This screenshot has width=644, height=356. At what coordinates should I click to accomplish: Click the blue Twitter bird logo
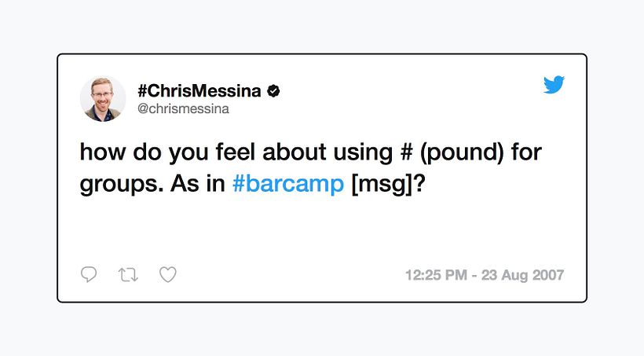pos(554,85)
